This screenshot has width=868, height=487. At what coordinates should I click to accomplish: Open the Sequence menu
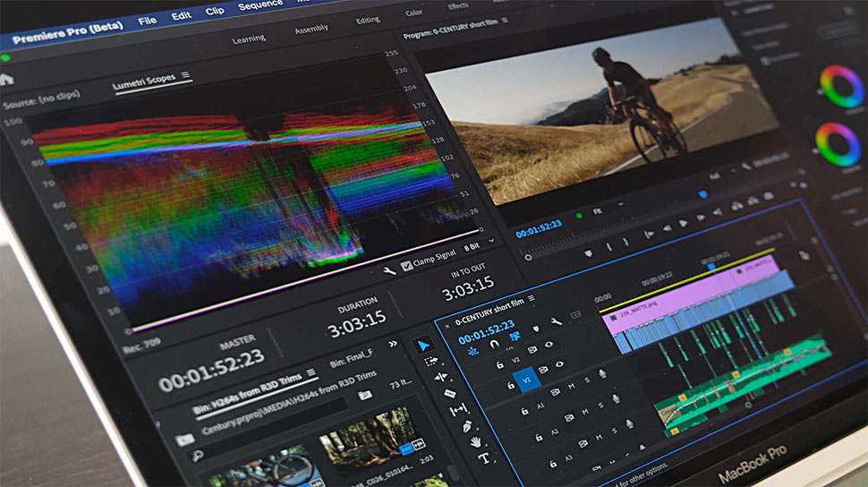point(260,7)
